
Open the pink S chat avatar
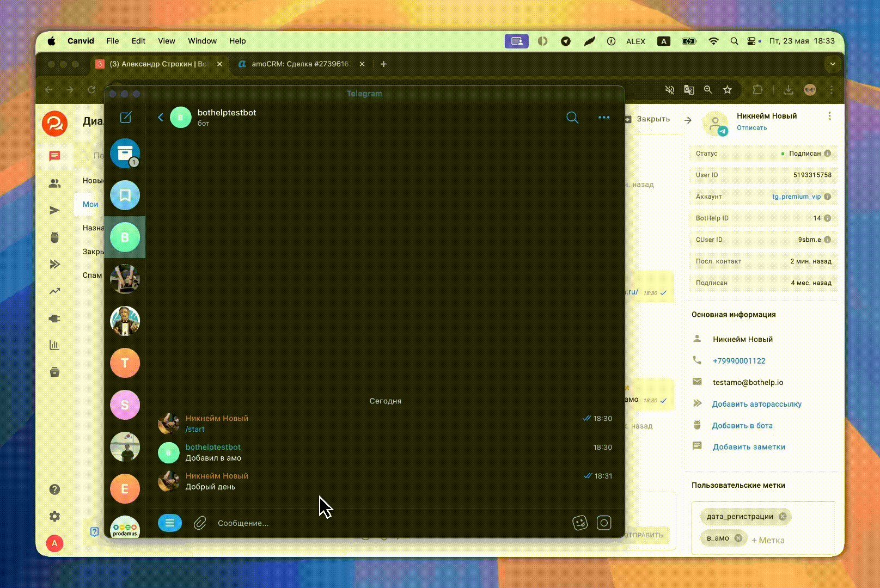[125, 405]
